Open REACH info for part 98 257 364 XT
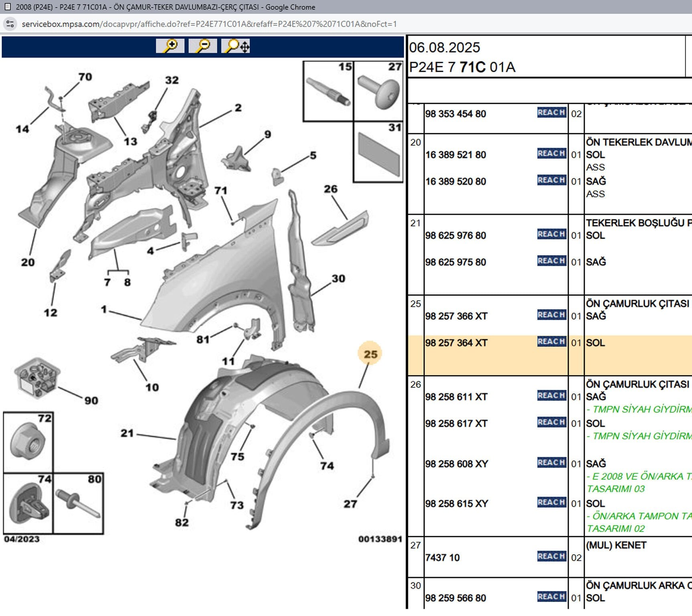Image resolution: width=692 pixels, height=616 pixels. point(552,342)
